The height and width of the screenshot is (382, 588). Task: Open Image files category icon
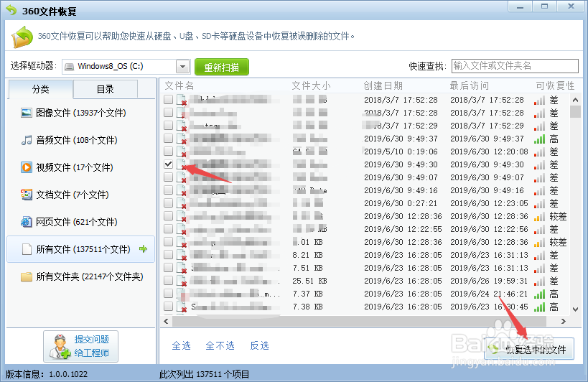27,113
